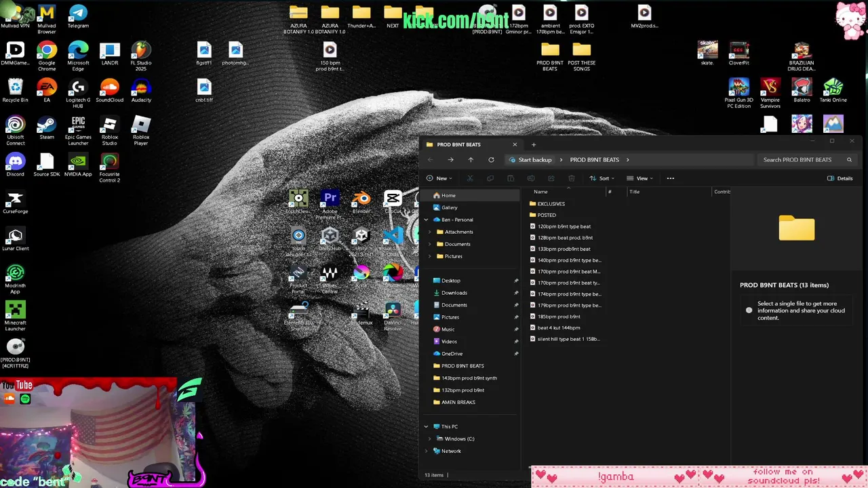Open the Mullvad VPN desktop icon
The height and width of the screenshot is (488, 868).
[x=15, y=17]
